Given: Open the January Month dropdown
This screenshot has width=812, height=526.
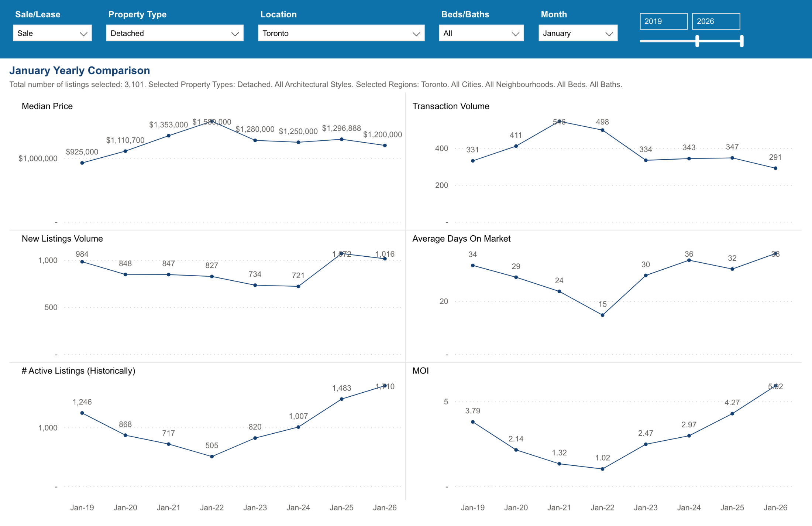Looking at the screenshot, I should [578, 33].
